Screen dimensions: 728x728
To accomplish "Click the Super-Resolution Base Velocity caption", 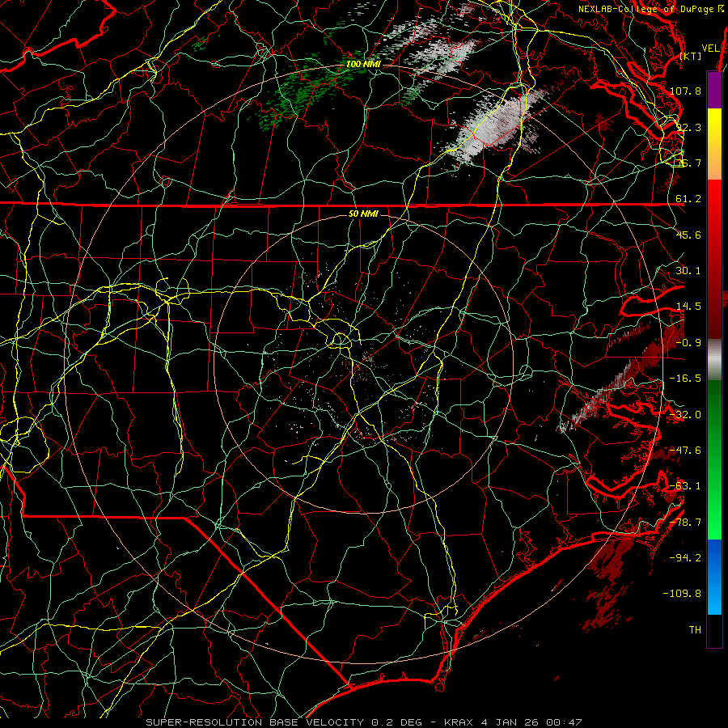I will 363,722.
